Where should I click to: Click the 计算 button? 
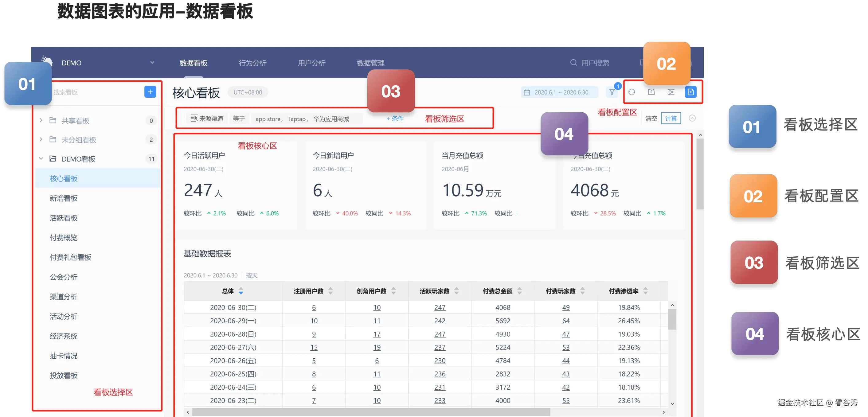click(671, 118)
